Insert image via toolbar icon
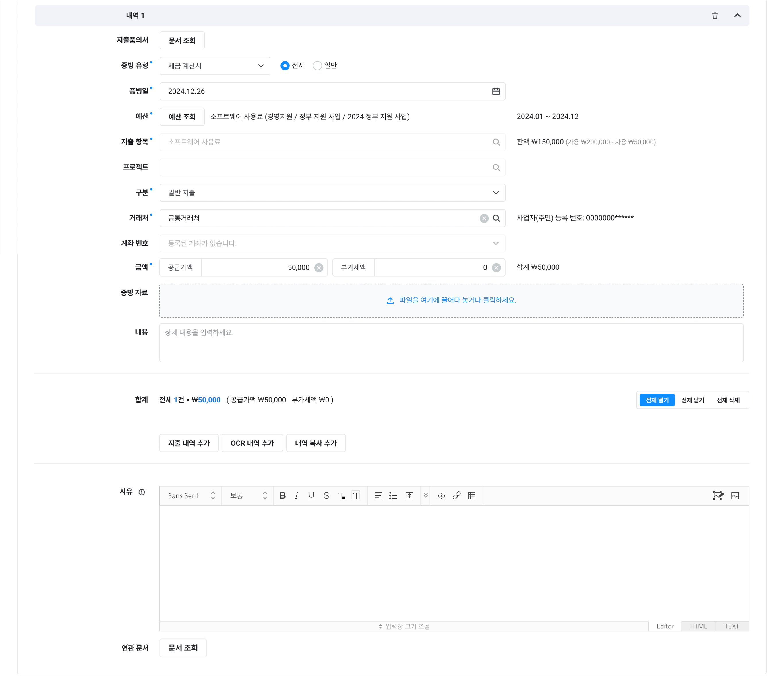The image size is (784, 683). click(x=735, y=495)
